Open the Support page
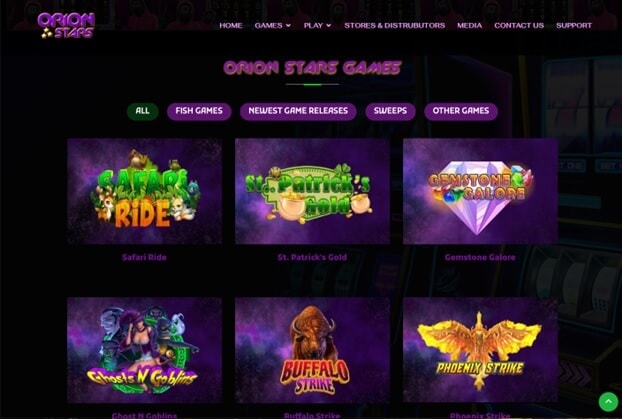 (x=574, y=25)
